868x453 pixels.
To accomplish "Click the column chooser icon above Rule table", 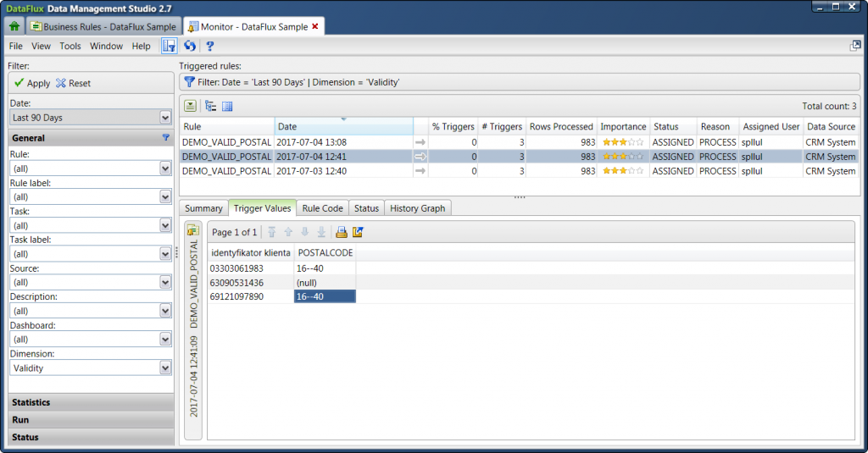I will coord(227,106).
